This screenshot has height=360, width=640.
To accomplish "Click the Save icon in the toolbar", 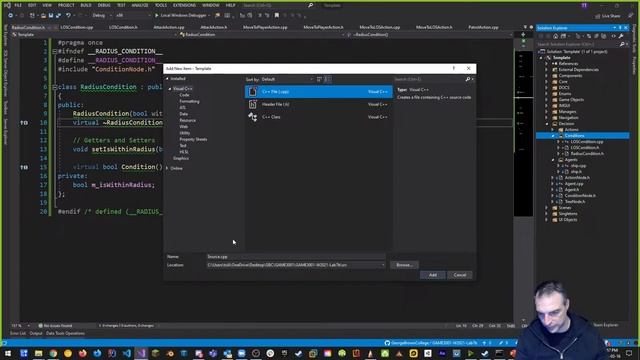I will [51, 16].
